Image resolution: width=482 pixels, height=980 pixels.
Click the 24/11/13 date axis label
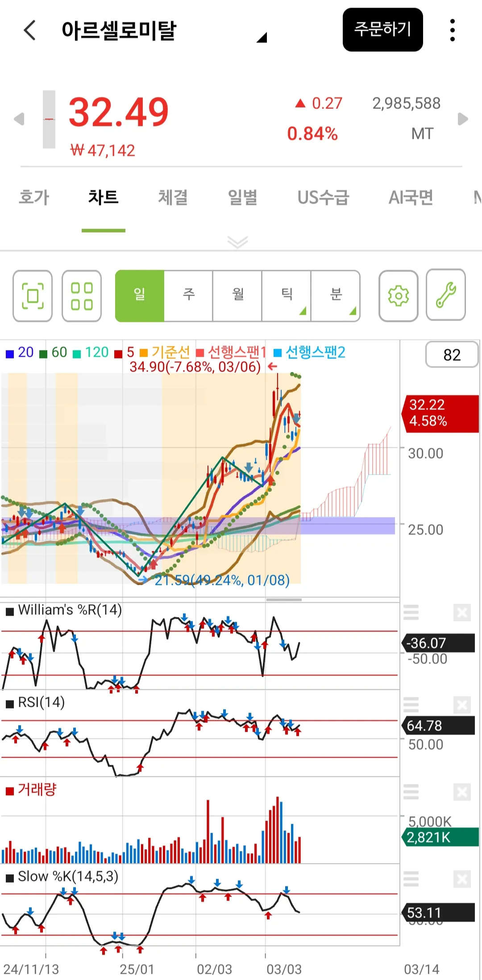click(31, 969)
